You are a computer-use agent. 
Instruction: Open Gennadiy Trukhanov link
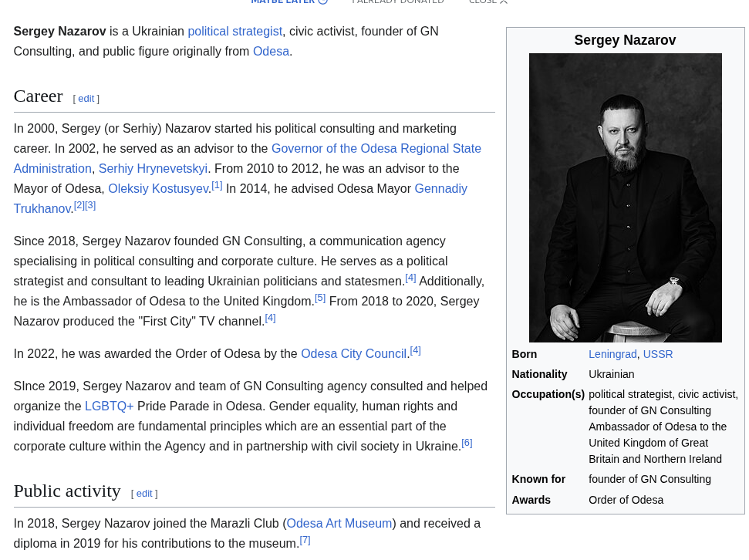coord(441,189)
